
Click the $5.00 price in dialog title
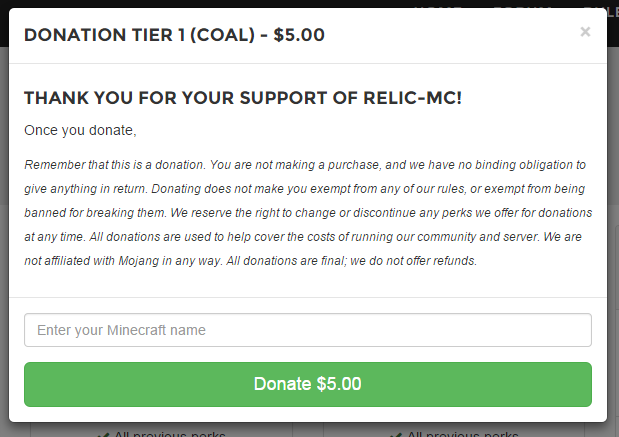pos(299,35)
